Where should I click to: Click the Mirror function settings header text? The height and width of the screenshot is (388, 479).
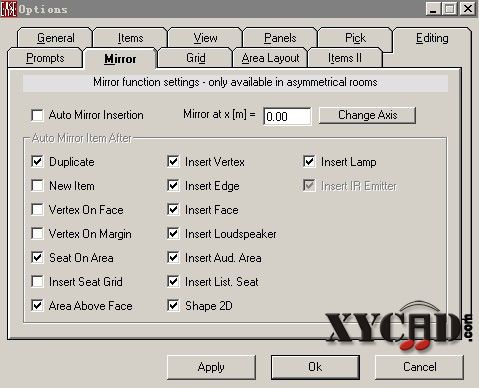[235, 82]
